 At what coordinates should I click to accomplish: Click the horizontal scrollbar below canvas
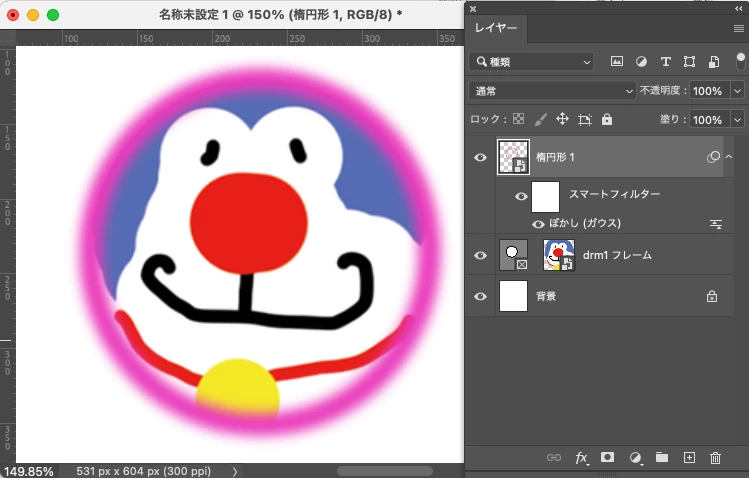click(385, 471)
